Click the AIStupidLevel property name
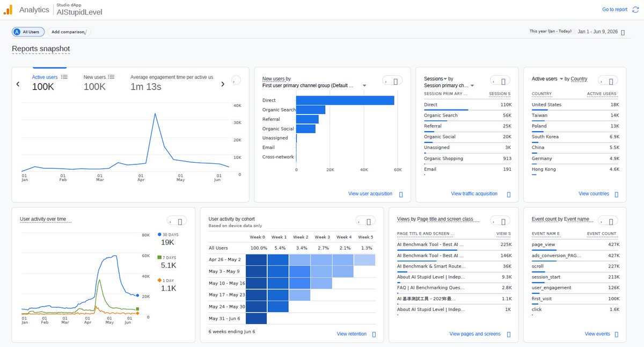Viewport: 644px width, 347px height. [79, 12]
